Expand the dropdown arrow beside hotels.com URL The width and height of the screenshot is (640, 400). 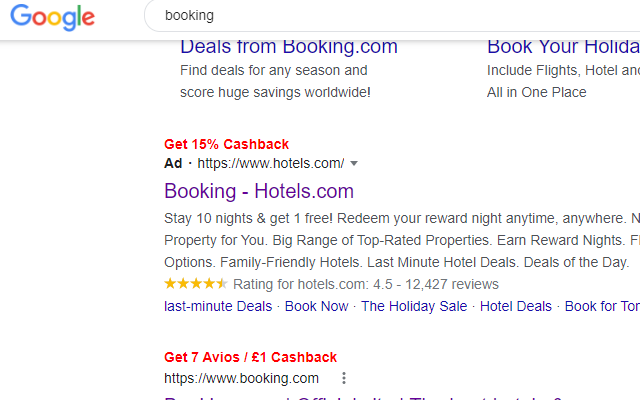pyautogui.click(x=354, y=163)
